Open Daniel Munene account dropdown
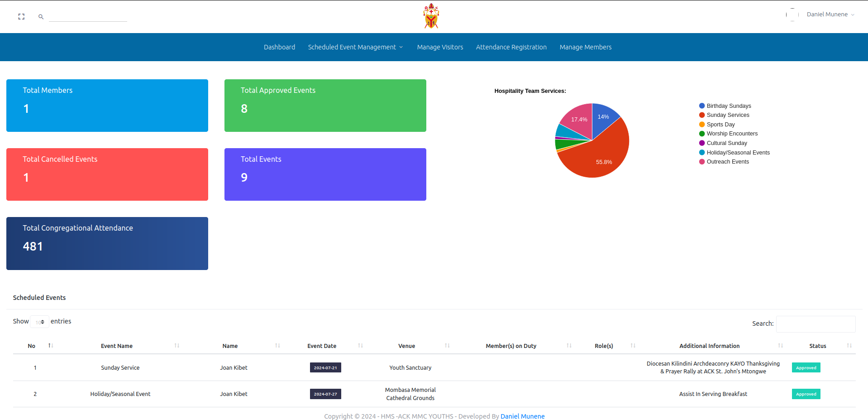Viewport: 868px width, 420px height. 830,14
